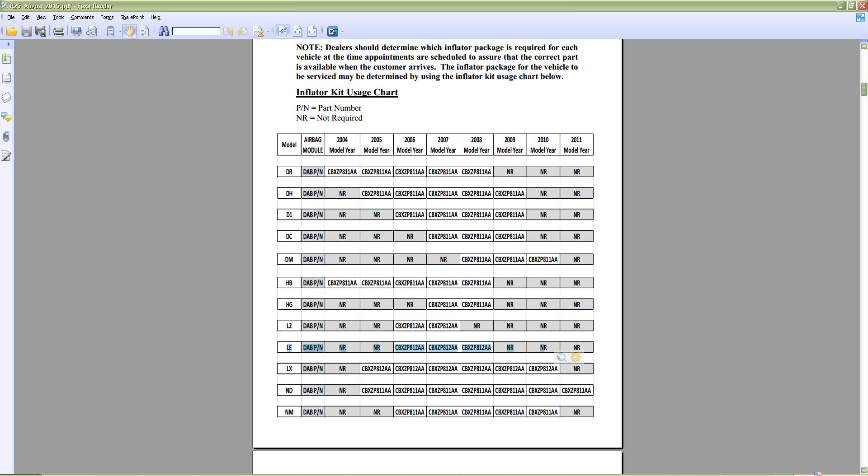Go to next search result arrow

[243, 31]
